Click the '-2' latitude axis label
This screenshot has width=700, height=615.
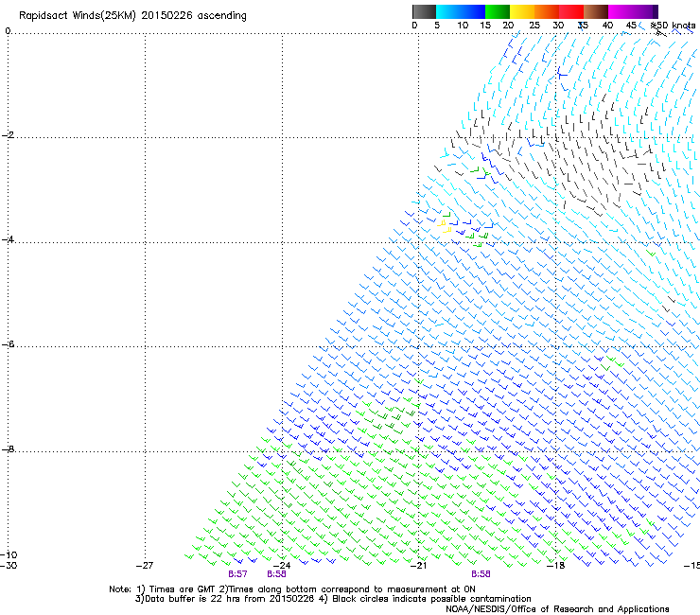click(8, 135)
